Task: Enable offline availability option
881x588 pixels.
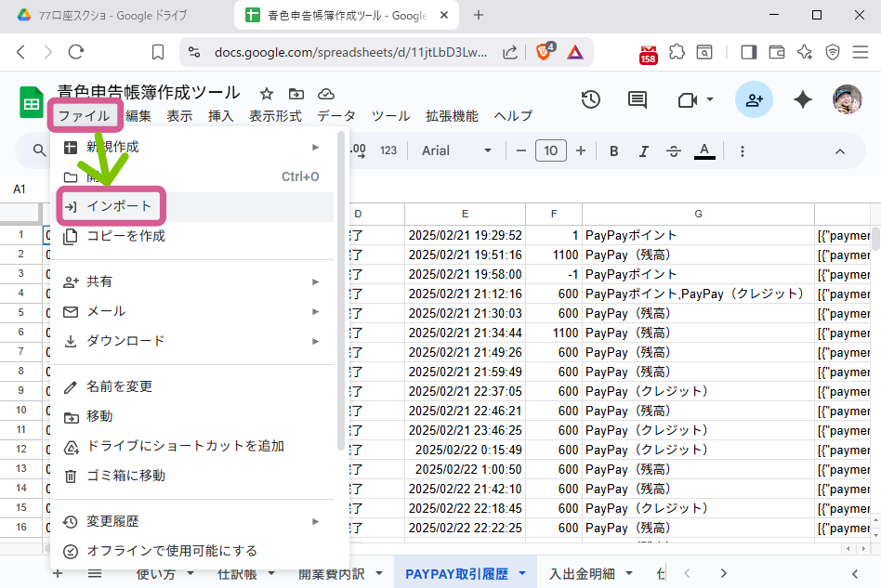Action: click(172, 551)
